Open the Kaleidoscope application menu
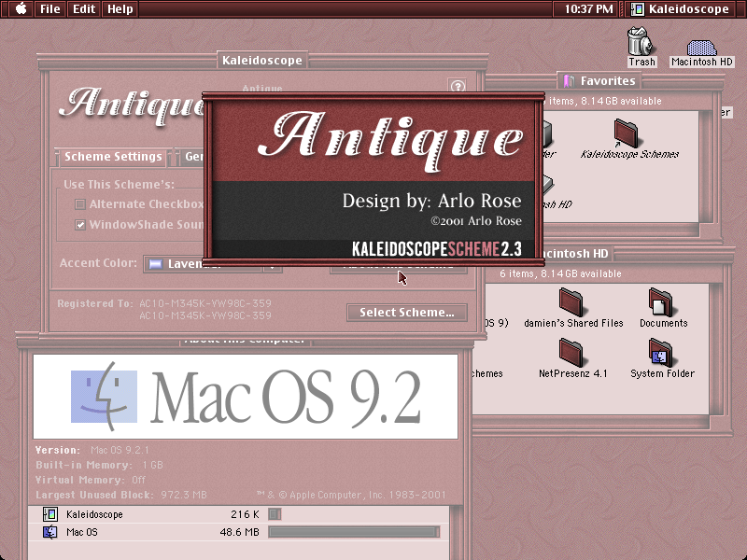 [682, 9]
